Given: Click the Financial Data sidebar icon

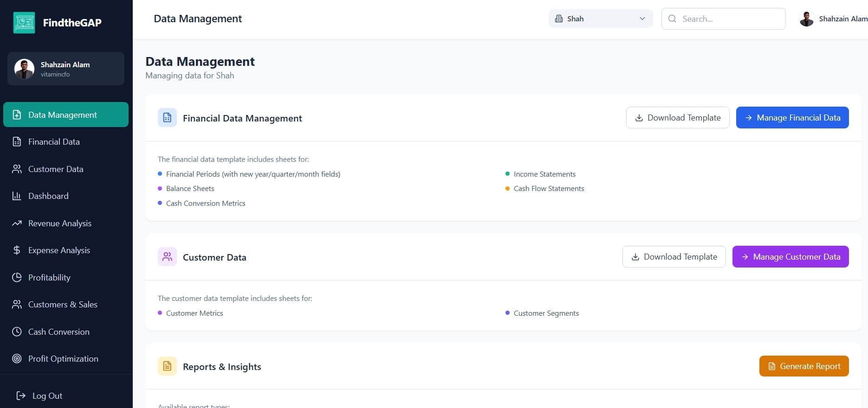Looking at the screenshot, I should tap(17, 142).
